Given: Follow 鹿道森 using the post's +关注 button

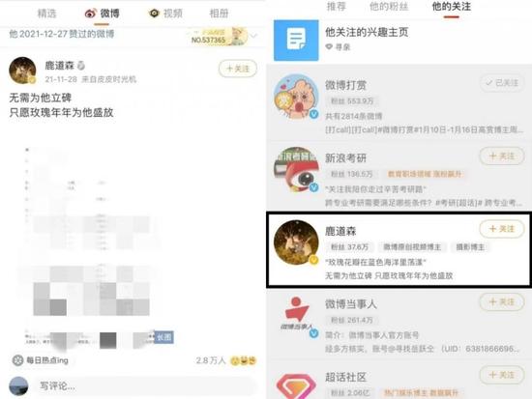Looking at the screenshot, I should tap(238, 69).
